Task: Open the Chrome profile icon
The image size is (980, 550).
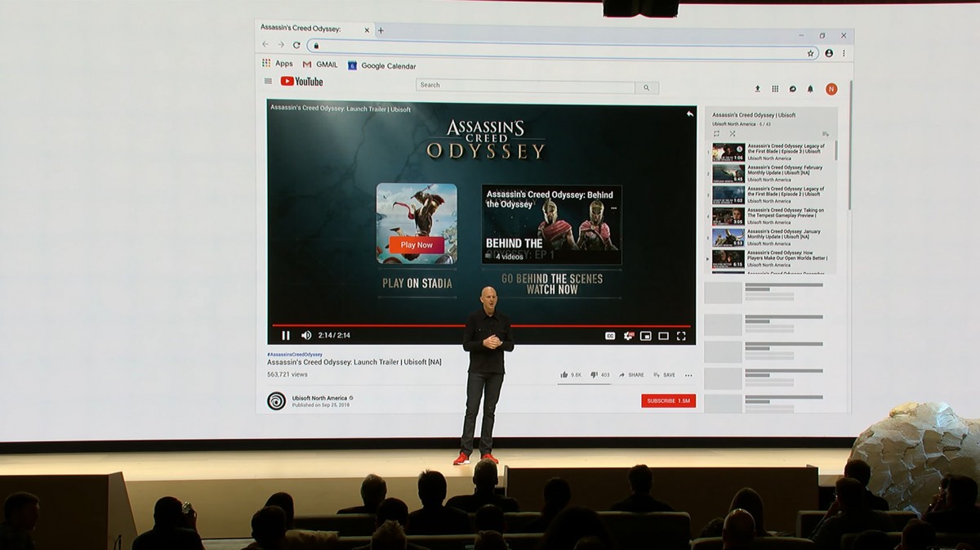Action: pyautogui.click(x=829, y=53)
